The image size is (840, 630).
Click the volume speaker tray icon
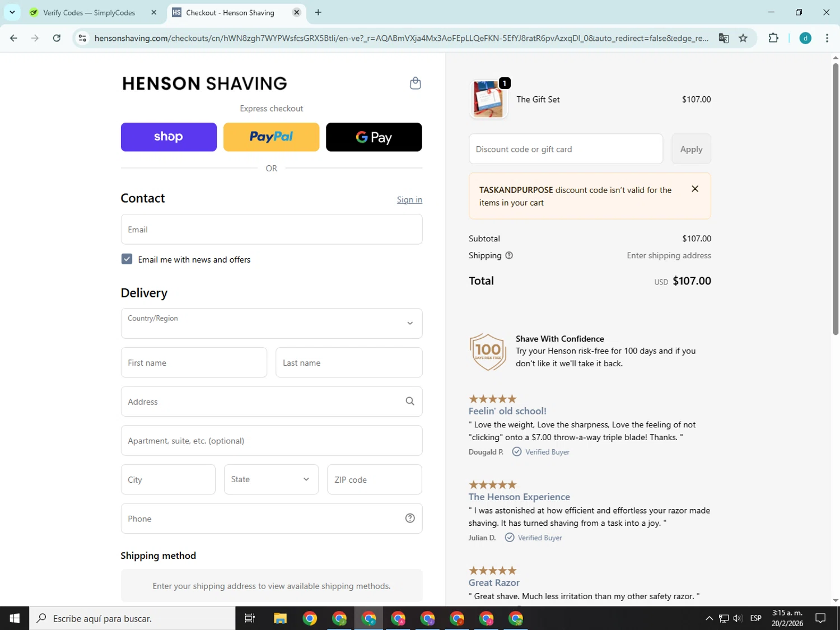point(738,618)
